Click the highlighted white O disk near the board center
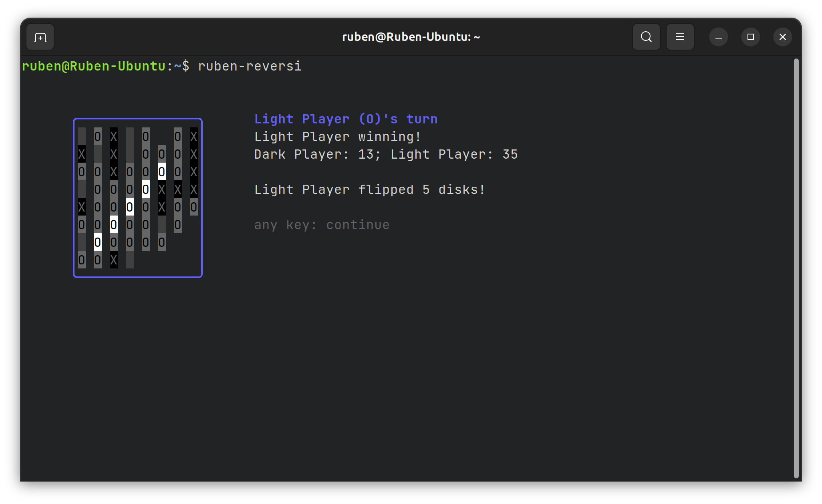The width and height of the screenshot is (822, 504). click(x=129, y=207)
